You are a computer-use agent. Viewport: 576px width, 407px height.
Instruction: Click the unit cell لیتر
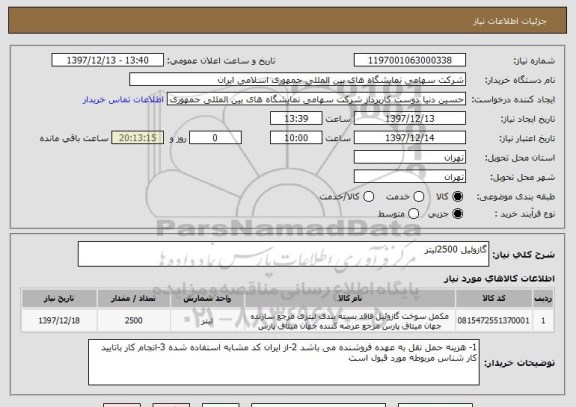click(x=207, y=320)
